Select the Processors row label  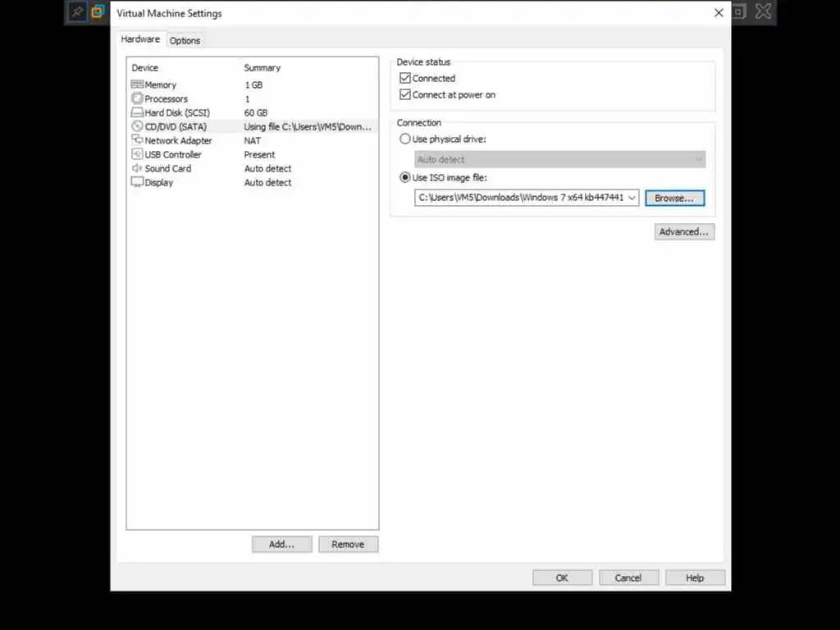click(166, 98)
